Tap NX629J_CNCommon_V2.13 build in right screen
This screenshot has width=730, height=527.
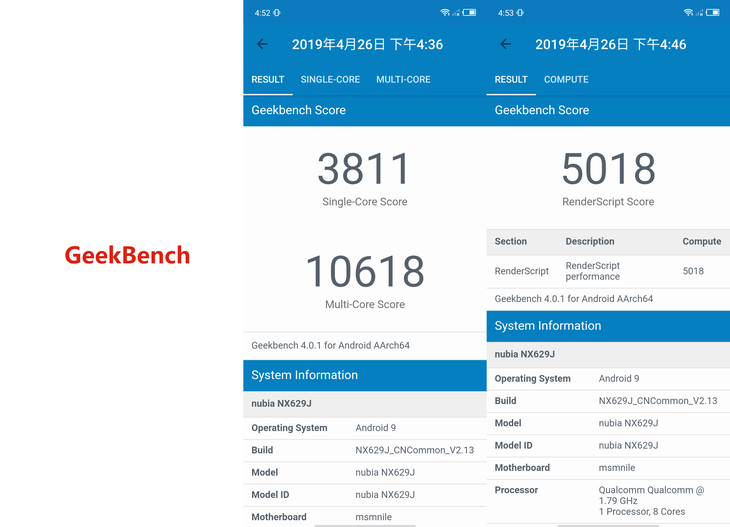coord(658,400)
